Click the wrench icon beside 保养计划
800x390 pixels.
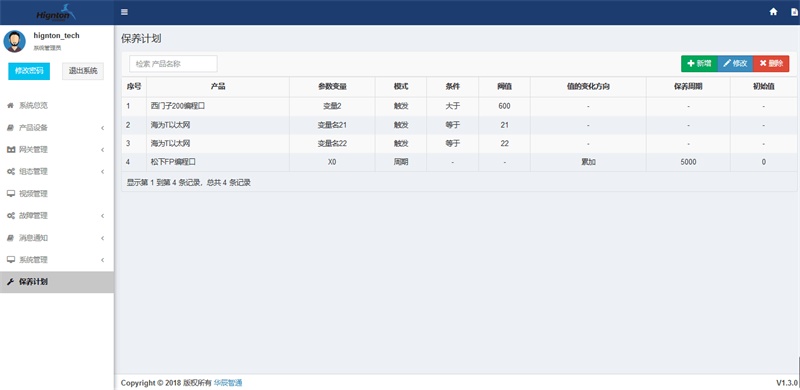pyautogui.click(x=10, y=282)
